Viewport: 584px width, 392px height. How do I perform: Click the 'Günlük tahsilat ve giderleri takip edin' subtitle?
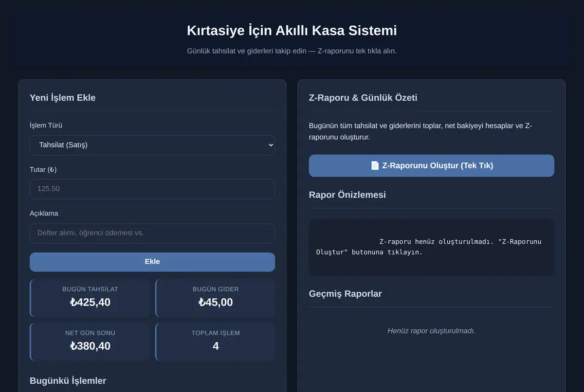click(x=292, y=51)
